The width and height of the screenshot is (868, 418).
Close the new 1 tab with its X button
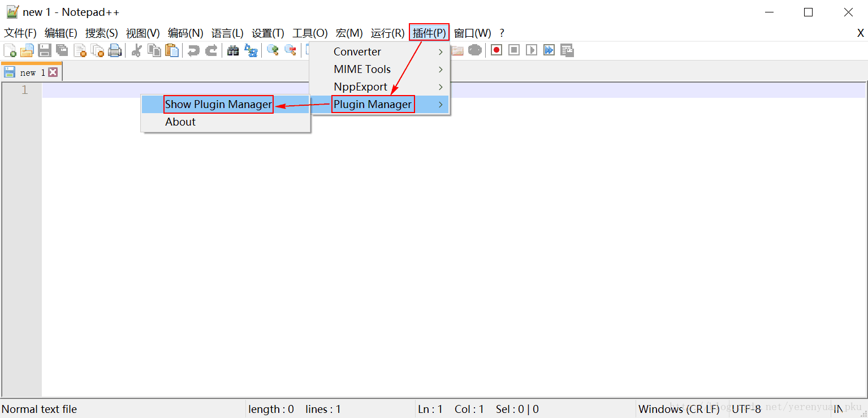pos(53,72)
